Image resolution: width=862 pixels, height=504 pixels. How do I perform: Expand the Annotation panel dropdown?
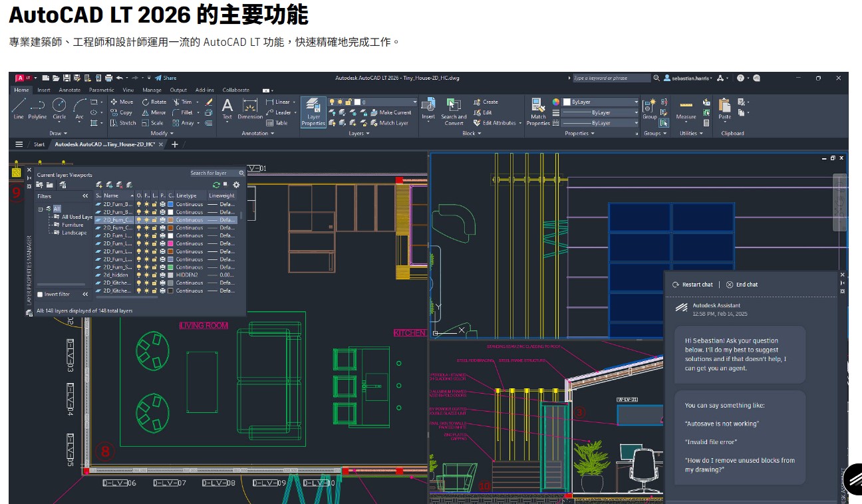pos(257,133)
